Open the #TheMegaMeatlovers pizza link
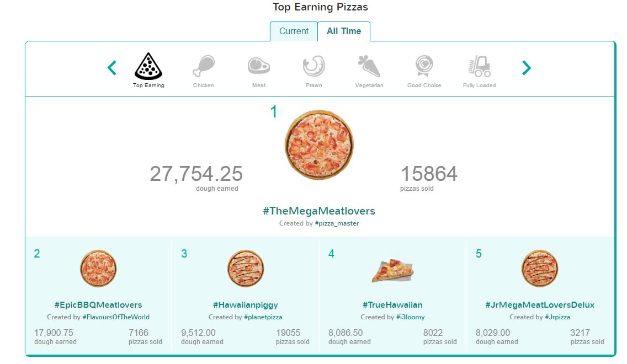 coord(319,211)
